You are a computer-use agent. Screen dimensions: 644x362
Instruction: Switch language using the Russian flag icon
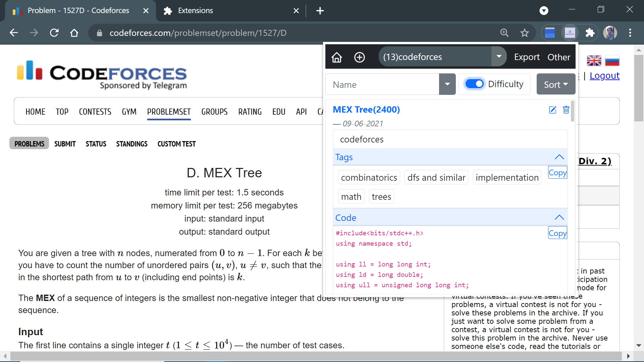point(612,61)
